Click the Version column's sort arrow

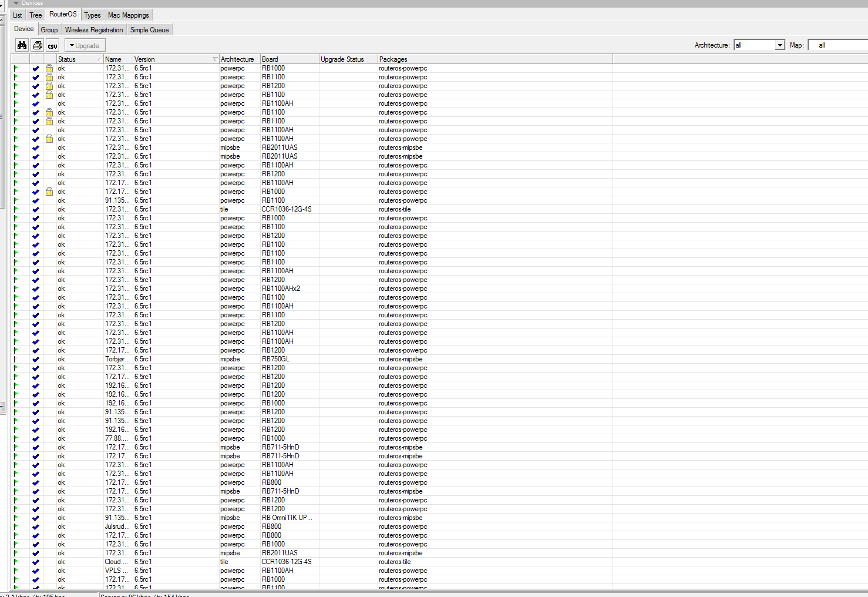tap(215, 59)
